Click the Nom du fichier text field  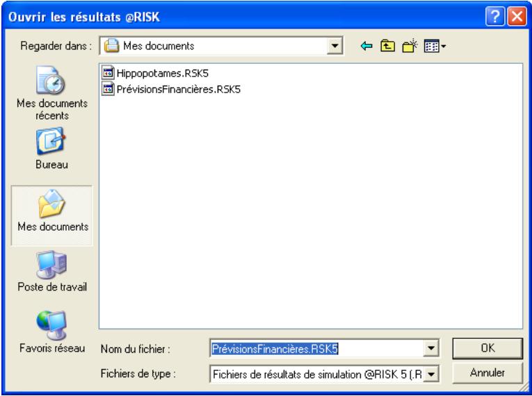tap(313, 349)
